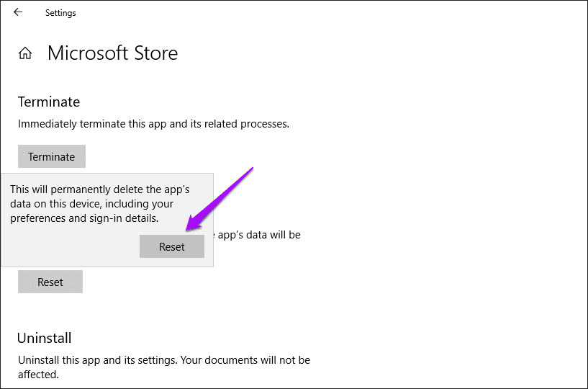Click the 'This will permanently delete' warning line
The height and width of the screenshot is (389, 588).
[x=100, y=189]
